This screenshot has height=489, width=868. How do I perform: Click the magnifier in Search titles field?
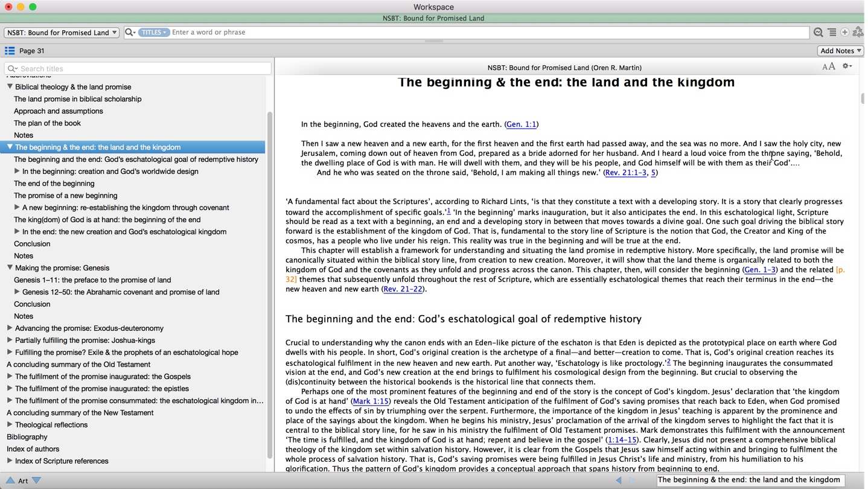pos(12,69)
